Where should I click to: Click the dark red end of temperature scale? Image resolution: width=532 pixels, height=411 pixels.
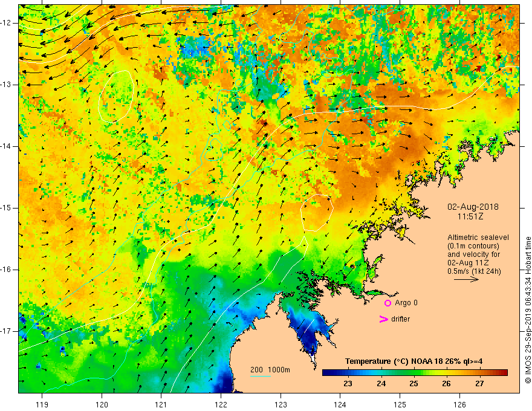pyautogui.click(x=503, y=373)
